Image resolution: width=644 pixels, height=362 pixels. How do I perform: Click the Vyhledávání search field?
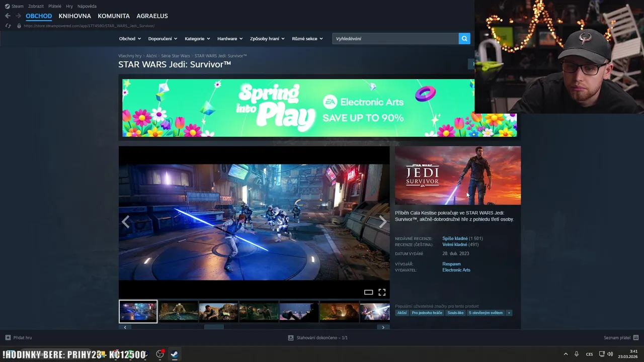click(x=395, y=39)
